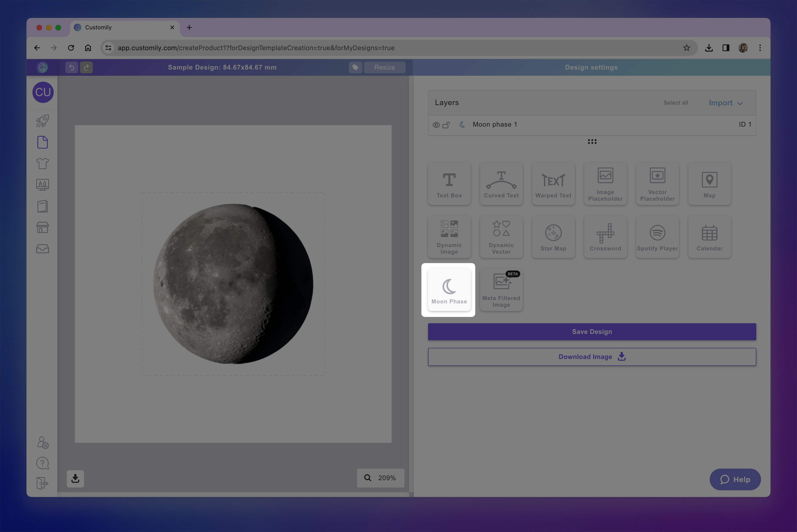Add a Warped Text element
Screen dimensions: 797x532
point(553,184)
